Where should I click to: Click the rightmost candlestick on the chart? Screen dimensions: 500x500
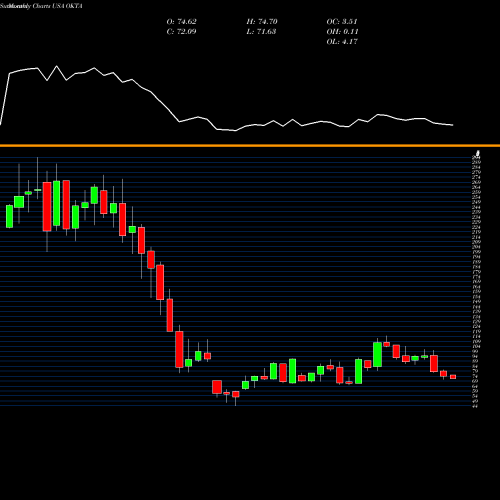(453, 377)
